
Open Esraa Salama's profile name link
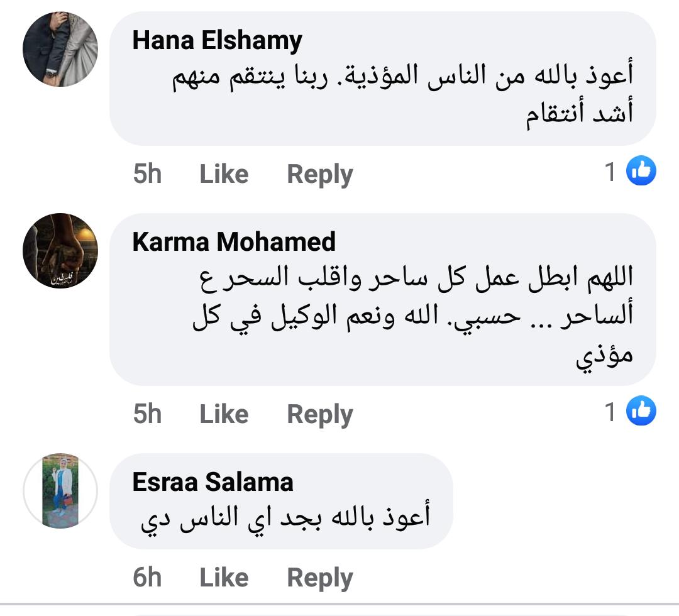point(213,482)
